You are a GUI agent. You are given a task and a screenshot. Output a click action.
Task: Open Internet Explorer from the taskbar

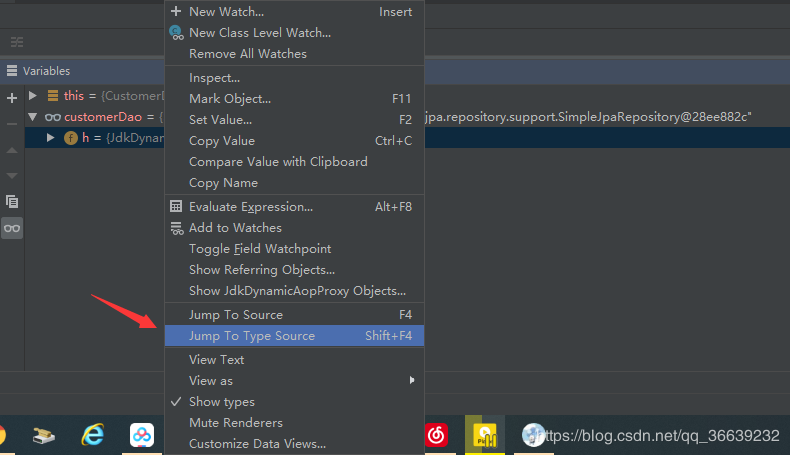coord(93,434)
